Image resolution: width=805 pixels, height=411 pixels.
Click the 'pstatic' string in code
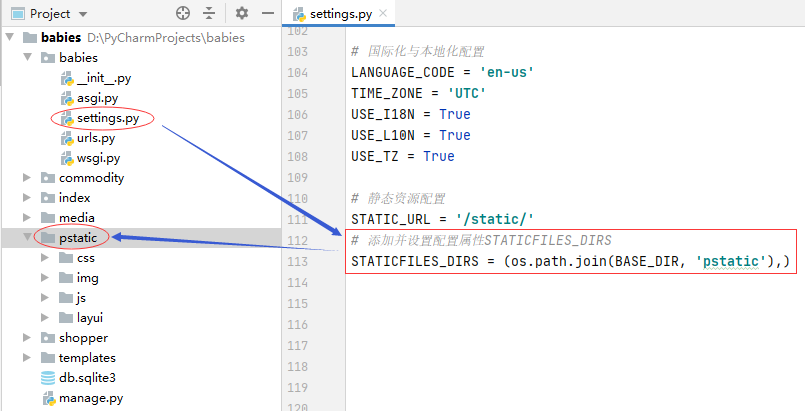[730, 261]
